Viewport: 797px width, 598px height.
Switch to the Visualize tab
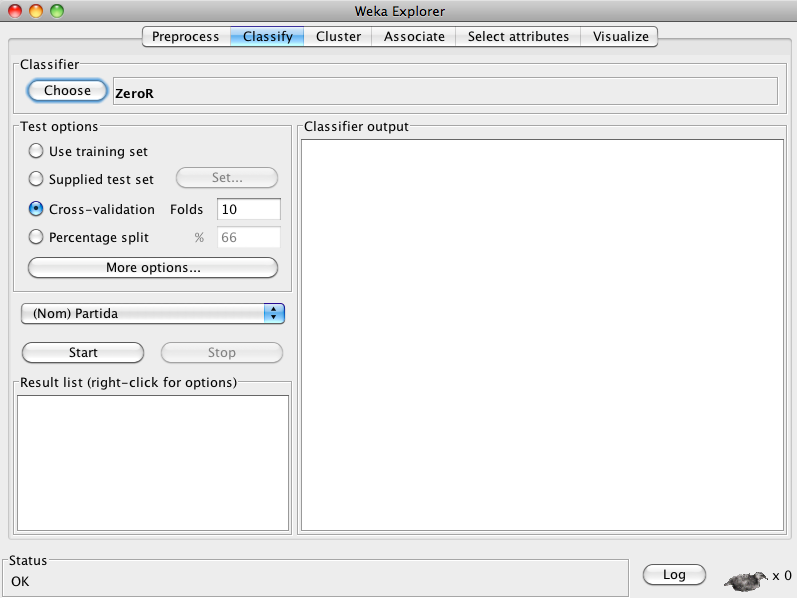coord(620,37)
